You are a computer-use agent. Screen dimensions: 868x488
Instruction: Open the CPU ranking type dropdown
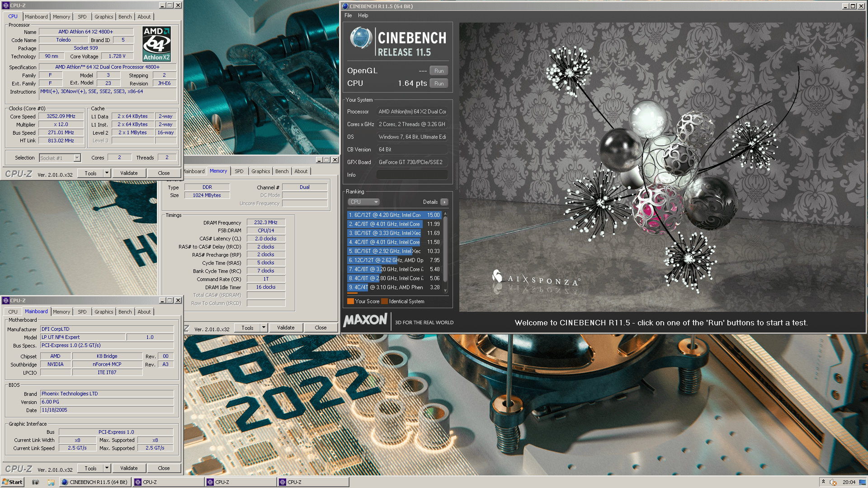(x=363, y=202)
